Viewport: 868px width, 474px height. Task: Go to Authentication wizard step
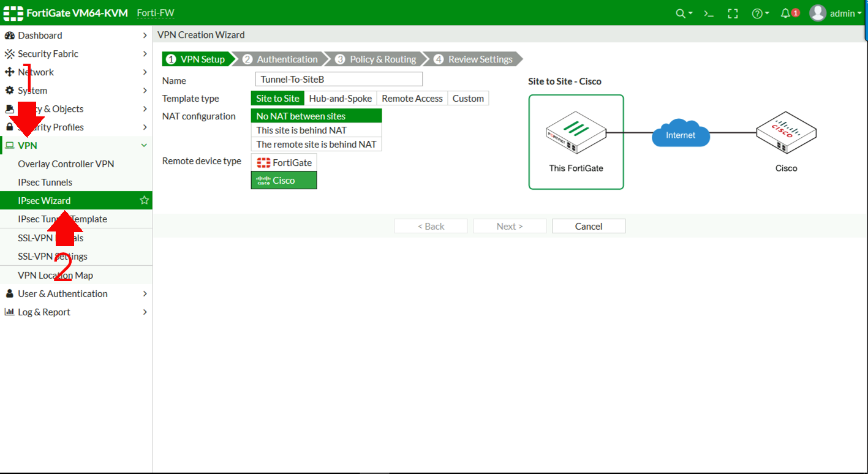click(x=281, y=59)
